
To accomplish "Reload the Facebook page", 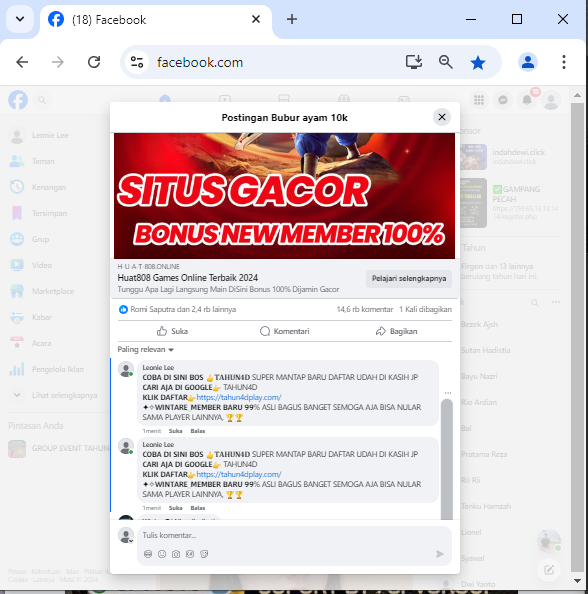I will [94, 62].
